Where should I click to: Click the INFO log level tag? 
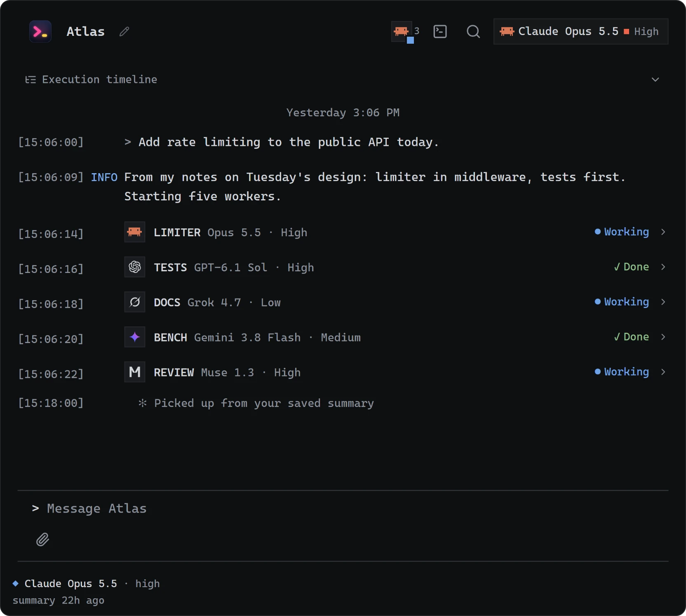pyautogui.click(x=104, y=177)
